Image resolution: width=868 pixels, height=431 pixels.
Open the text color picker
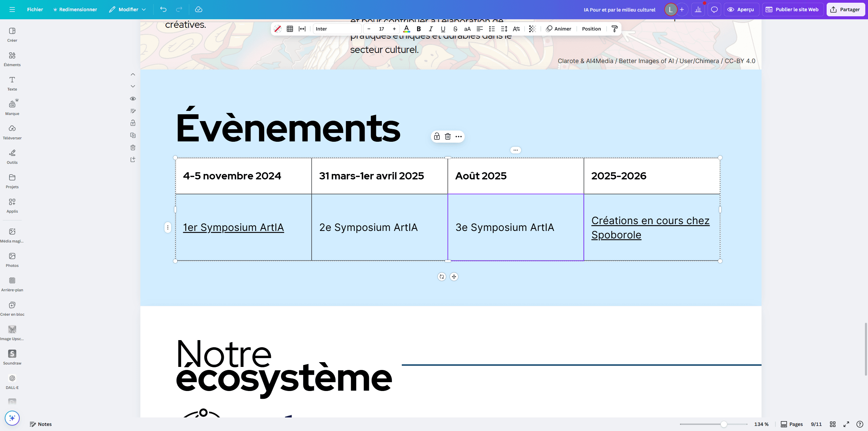click(x=407, y=29)
